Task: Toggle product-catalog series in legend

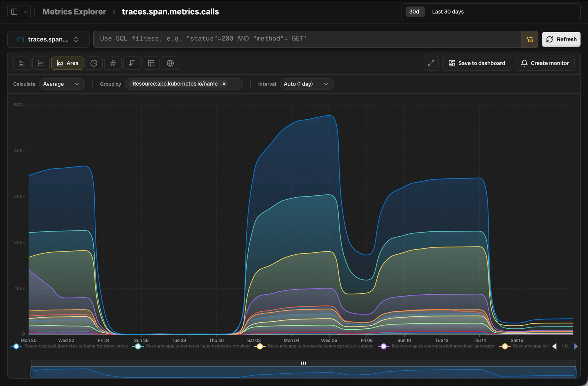Action: pyautogui.click(x=314, y=346)
